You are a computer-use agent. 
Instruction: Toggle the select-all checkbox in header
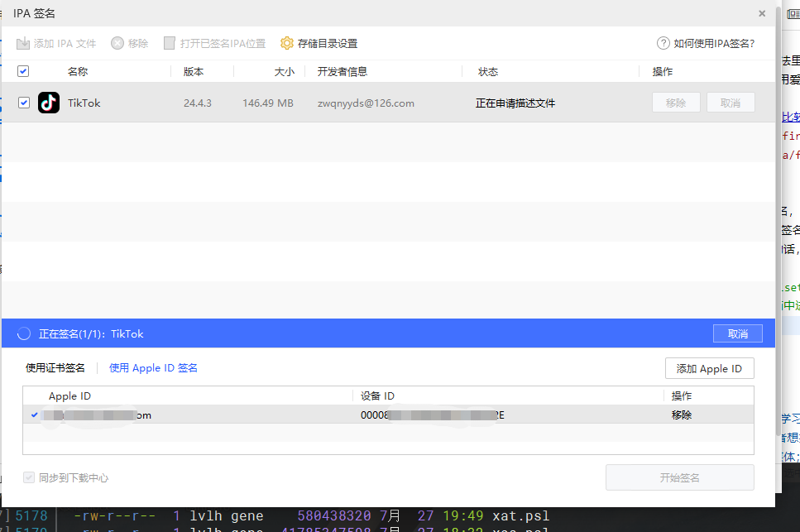tap(23, 71)
